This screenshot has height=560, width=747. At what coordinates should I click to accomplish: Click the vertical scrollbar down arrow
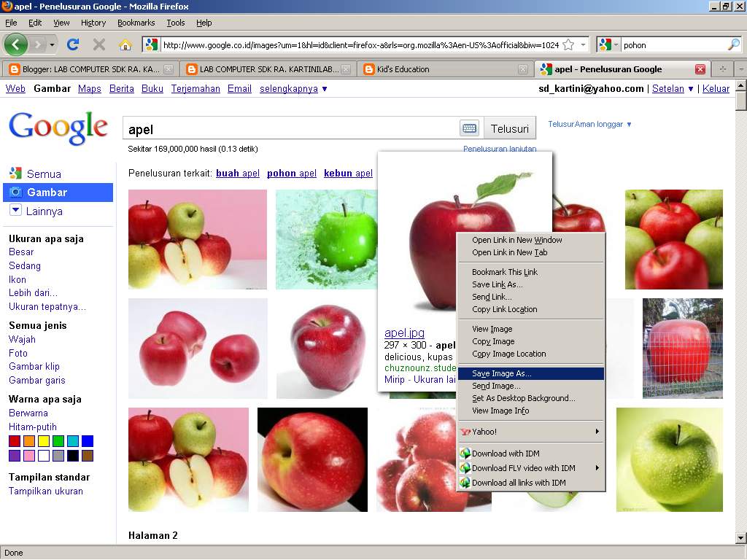[x=741, y=539]
